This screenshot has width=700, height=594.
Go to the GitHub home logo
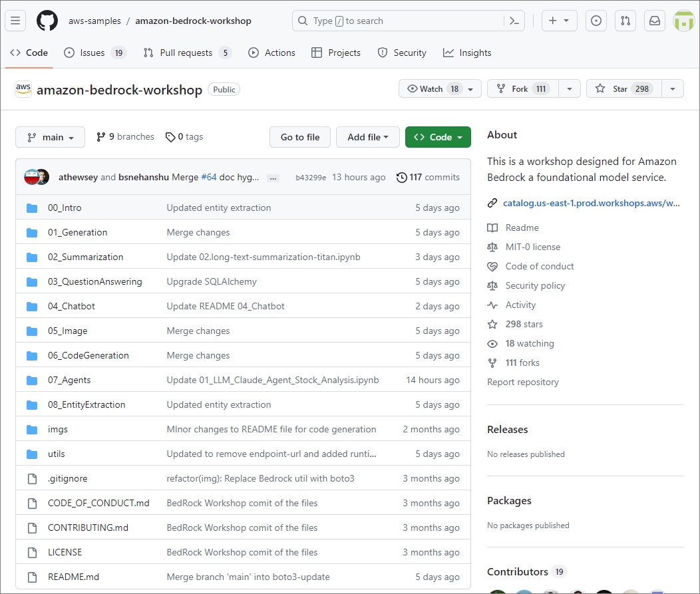(47, 21)
